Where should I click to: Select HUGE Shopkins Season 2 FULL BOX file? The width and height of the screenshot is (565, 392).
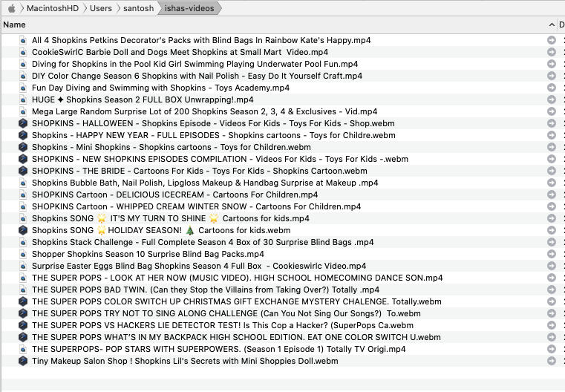(143, 99)
